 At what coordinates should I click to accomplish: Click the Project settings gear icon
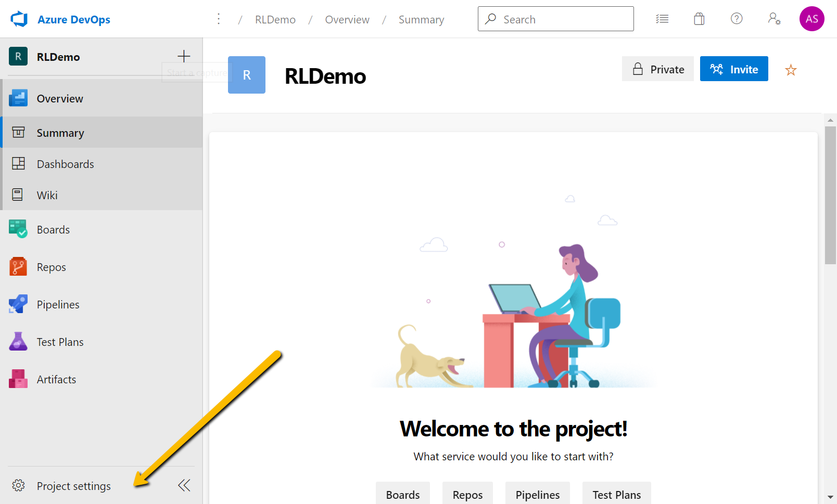tap(18, 485)
